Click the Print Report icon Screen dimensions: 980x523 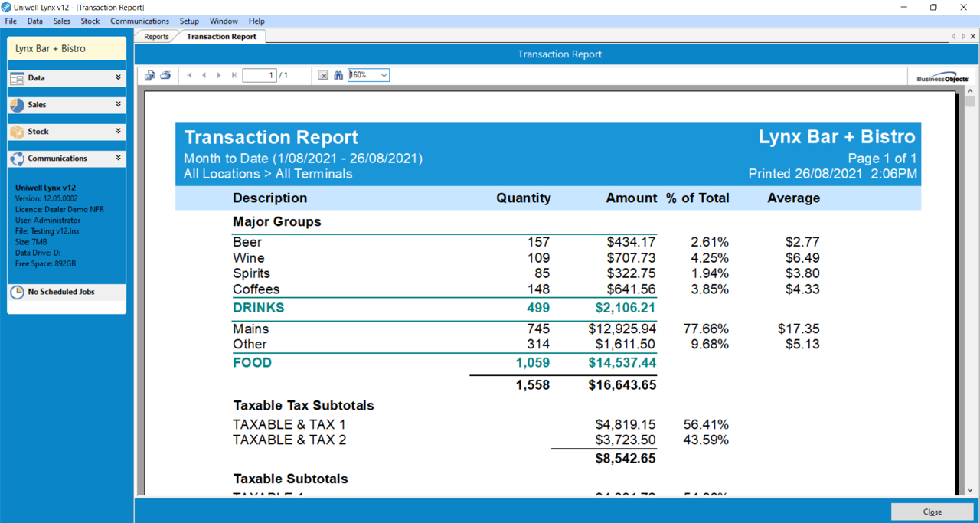[x=165, y=75]
